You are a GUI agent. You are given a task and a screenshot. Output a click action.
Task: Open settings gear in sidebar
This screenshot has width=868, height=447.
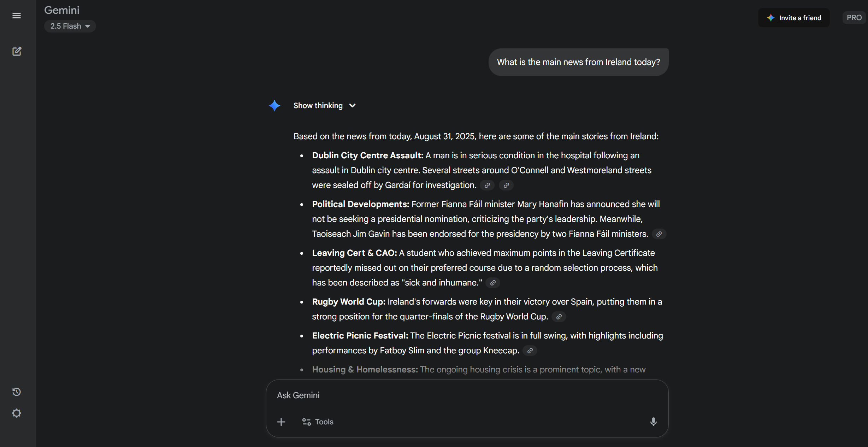tap(17, 413)
